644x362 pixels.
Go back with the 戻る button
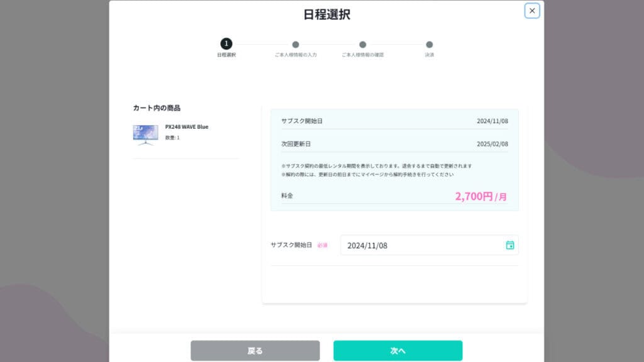click(255, 351)
